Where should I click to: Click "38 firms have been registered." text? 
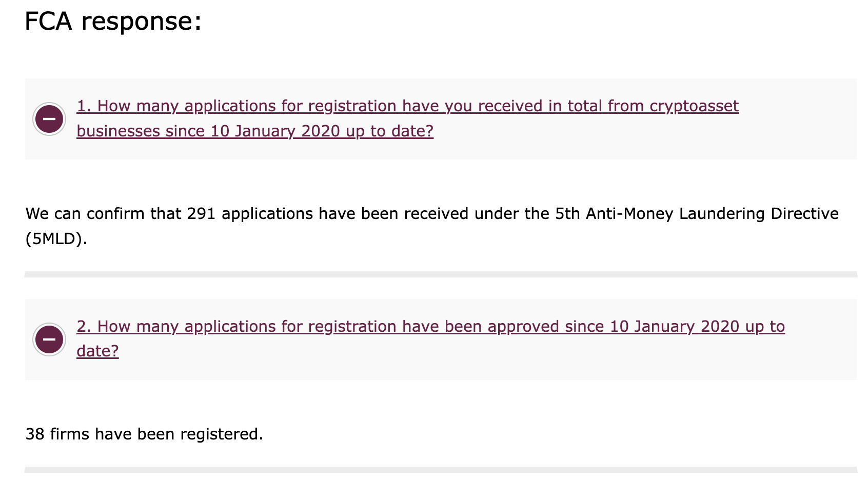(144, 434)
